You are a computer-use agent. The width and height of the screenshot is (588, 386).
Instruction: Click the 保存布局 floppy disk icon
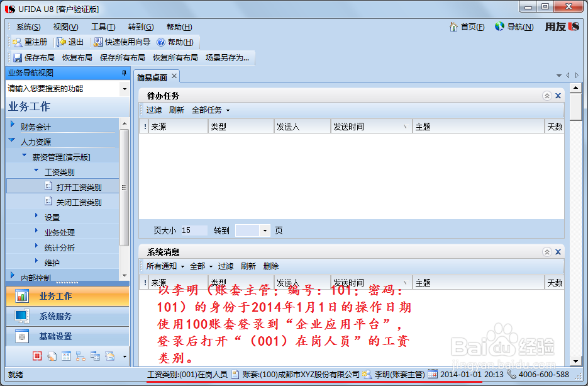18,58
